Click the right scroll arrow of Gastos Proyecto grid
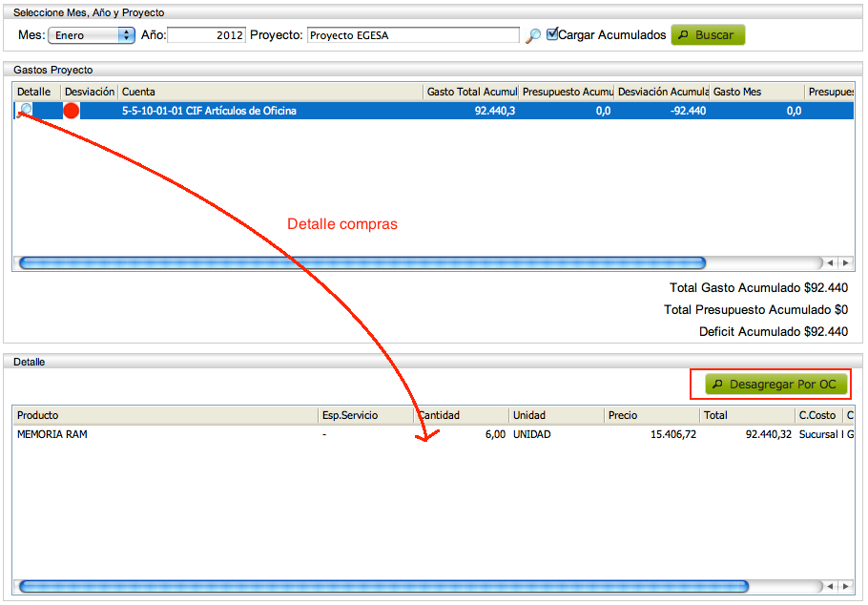 point(845,262)
